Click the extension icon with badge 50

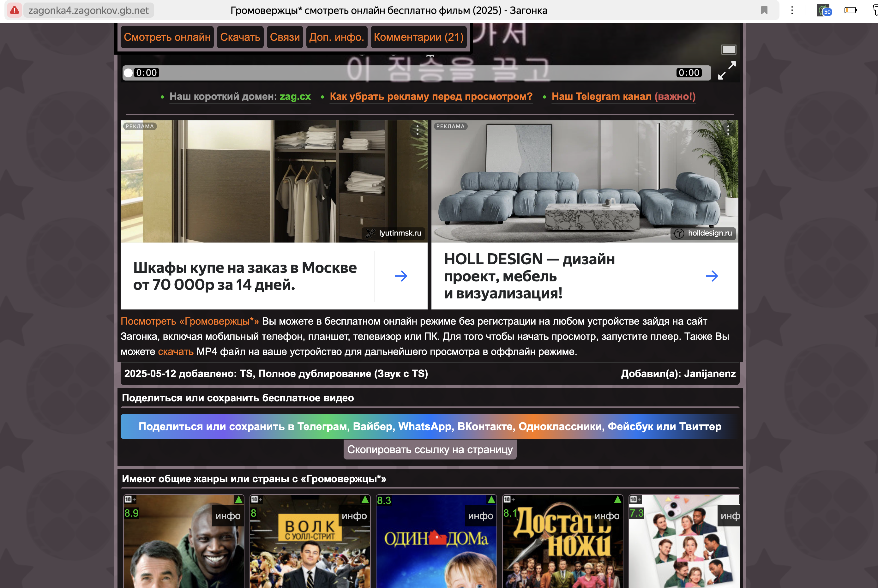pyautogui.click(x=824, y=10)
